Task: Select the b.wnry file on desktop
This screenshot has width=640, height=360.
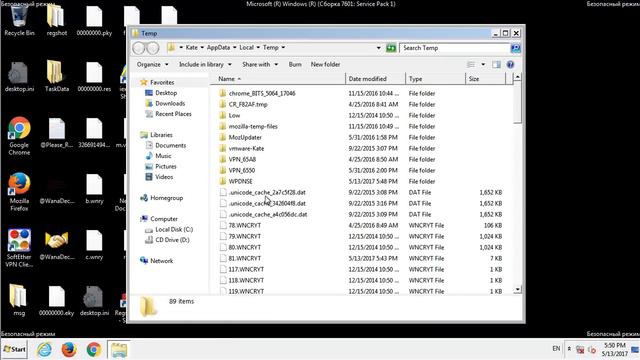Action: click(x=94, y=189)
